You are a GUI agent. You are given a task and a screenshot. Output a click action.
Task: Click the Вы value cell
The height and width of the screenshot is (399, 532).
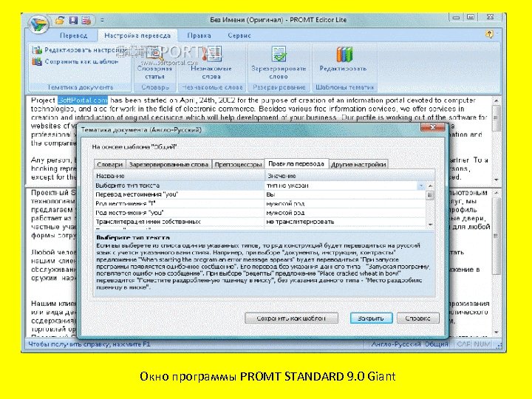point(345,195)
